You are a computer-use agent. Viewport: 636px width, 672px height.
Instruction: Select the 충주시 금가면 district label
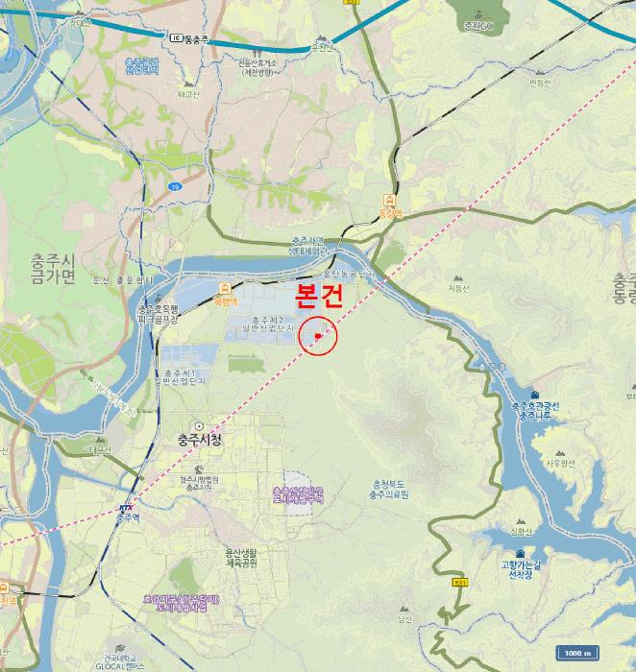pyautogui.click(x=53, y=269)
